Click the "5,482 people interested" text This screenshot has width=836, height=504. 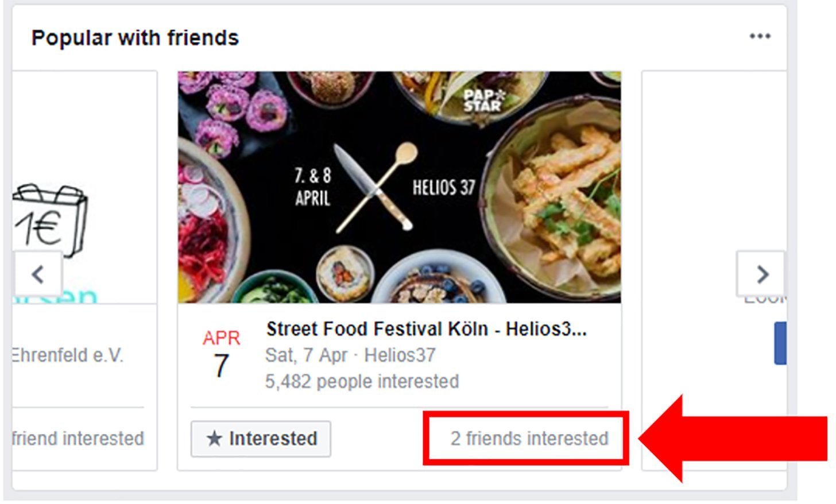point(362,382)
